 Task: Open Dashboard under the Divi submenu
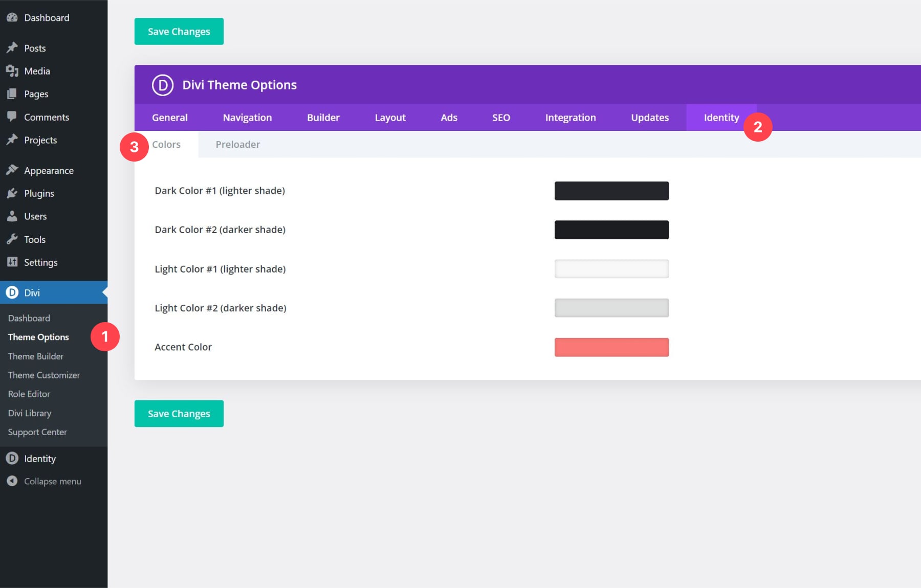coord(29,318)
